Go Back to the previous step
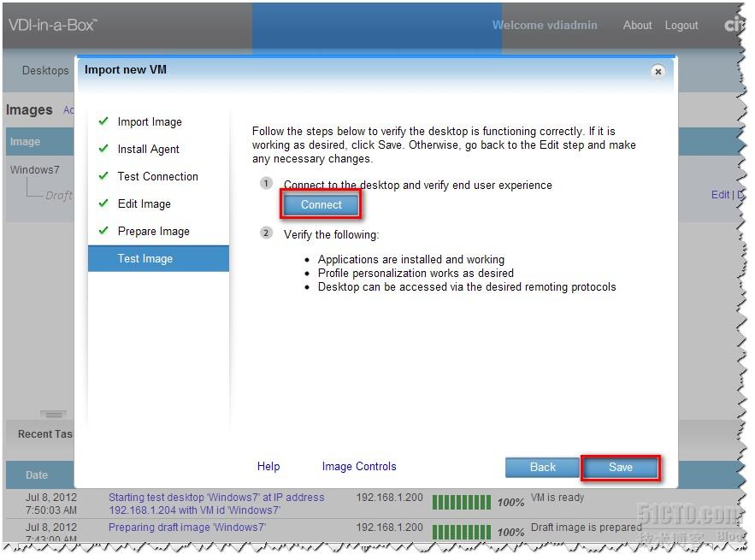755x560 pixels. pyautogui.click(x=542, y=467)
